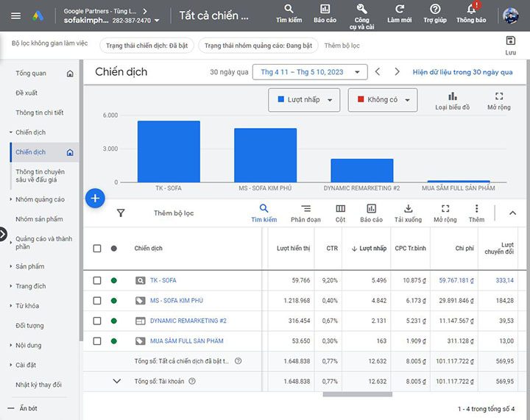Tick checkbox for DYNAMIC REMARKETING #2
530x420 pixels.
coord(97,321)
